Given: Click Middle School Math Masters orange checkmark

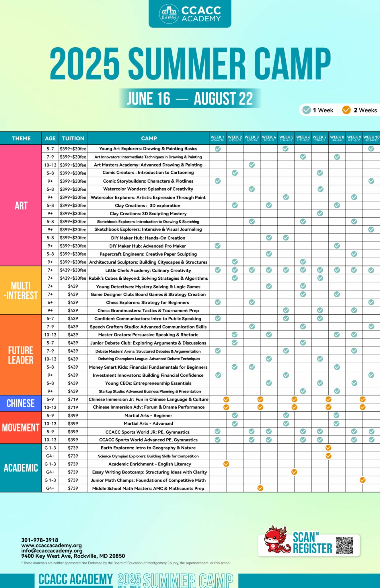Looking at the screenshot, I should 260,488.
